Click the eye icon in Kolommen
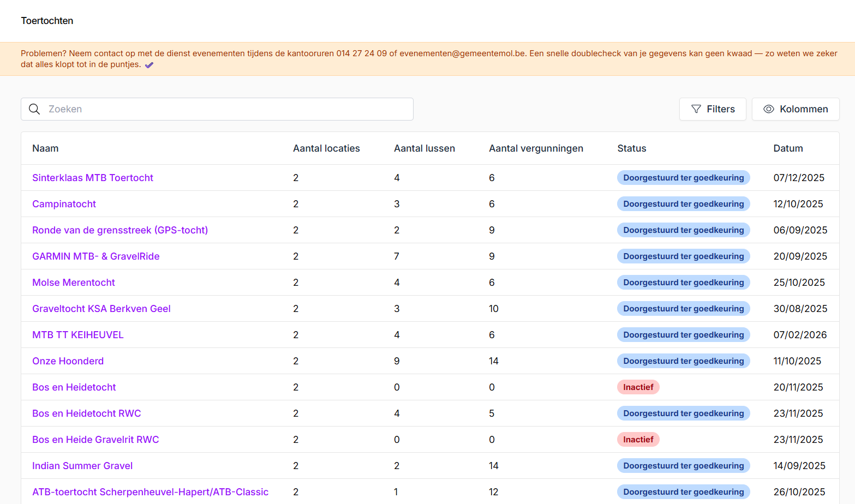This screenshot has height=504, width=855. (768, 109)
